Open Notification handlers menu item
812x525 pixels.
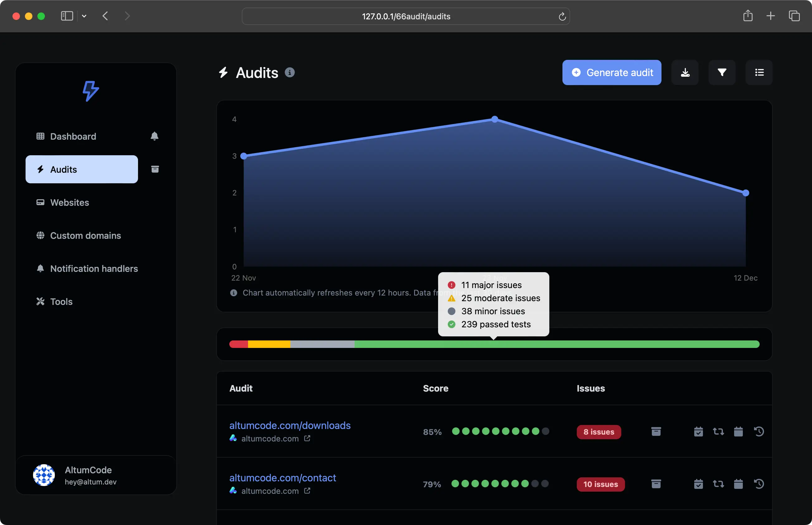(x=94, y=269)
